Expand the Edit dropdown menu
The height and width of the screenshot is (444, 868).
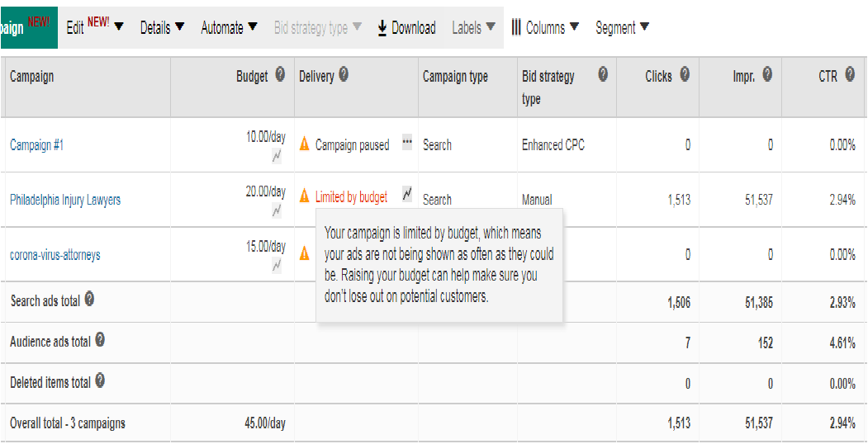tap(95, 26)
